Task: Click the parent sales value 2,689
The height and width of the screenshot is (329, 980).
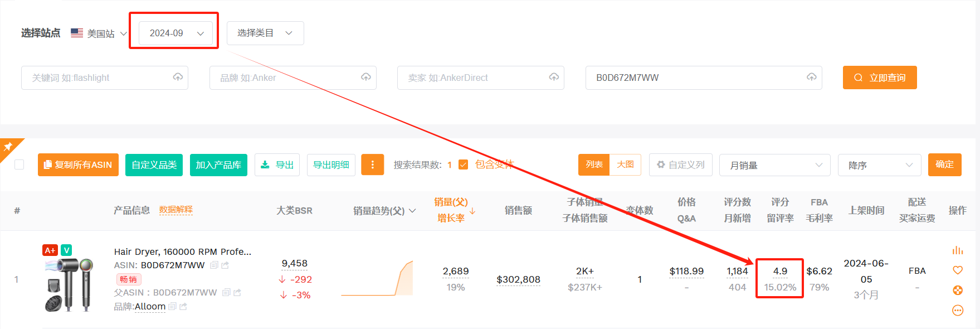Action: [x=456, y=271]
